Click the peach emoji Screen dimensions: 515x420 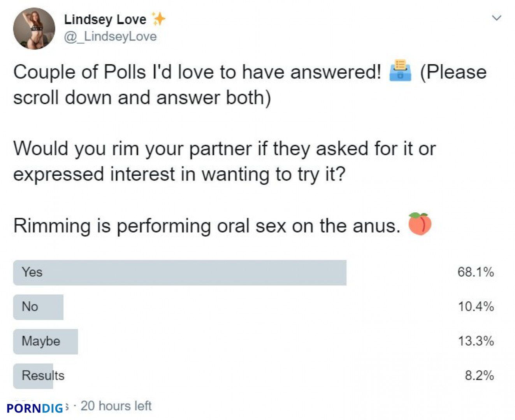point(420,224)
